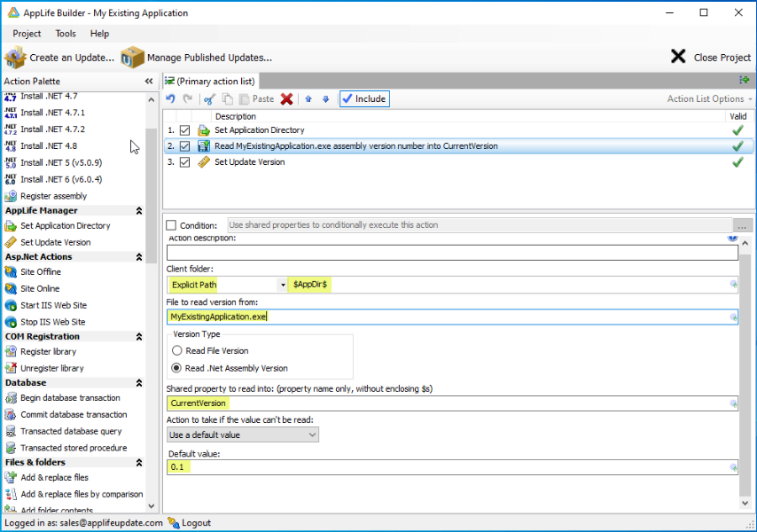Viewport: 757px width, 532px height.
Task: Select the Primary action list tab
Action: click(x=210, y=81)
